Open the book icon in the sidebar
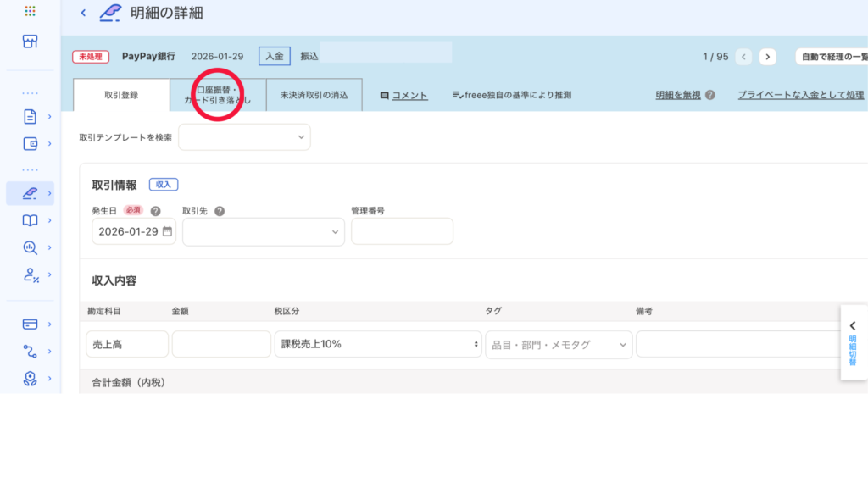Viewport: 868px width, 488px height. 31,220
